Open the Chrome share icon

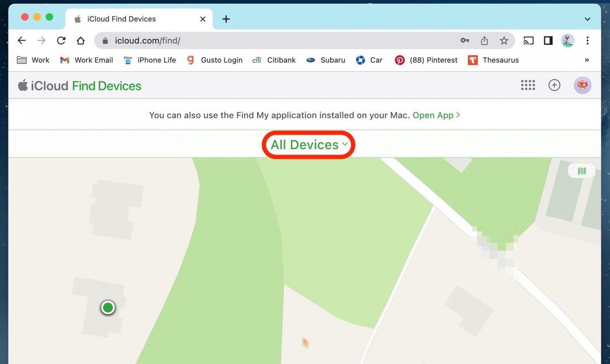point(484,41)
